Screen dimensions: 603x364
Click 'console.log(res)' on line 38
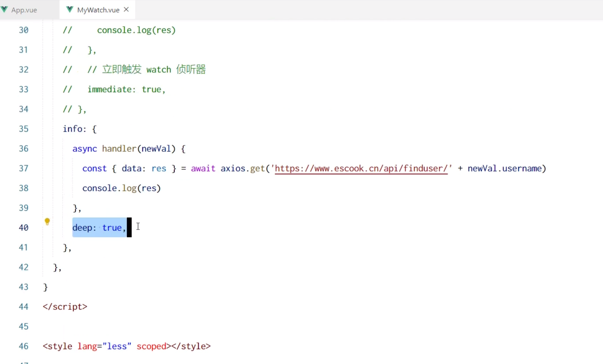coord(122,188)
